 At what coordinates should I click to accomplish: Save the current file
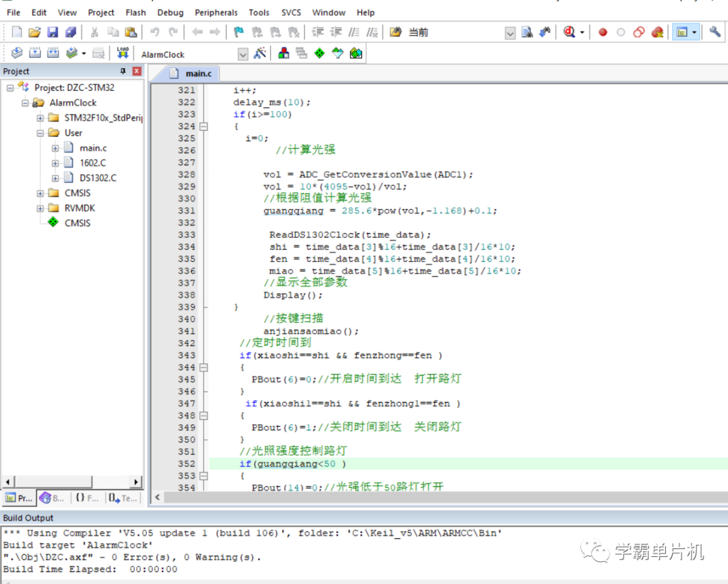(53, 32)
